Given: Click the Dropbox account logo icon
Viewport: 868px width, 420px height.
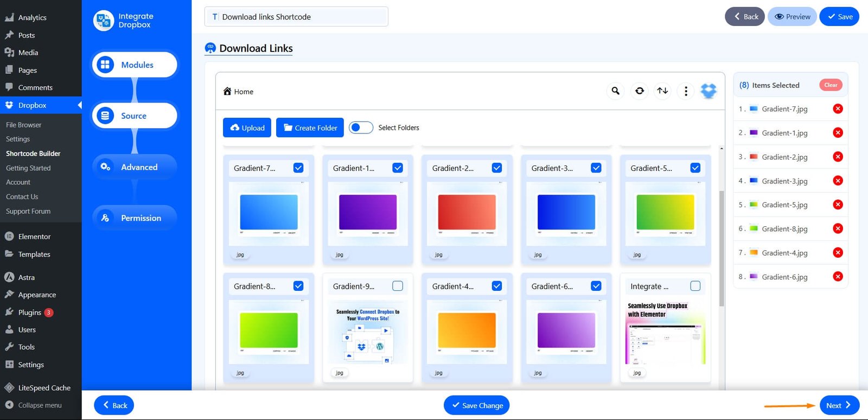Looking at the screenshot, I should pyautogui.click(x=709, y=91).
